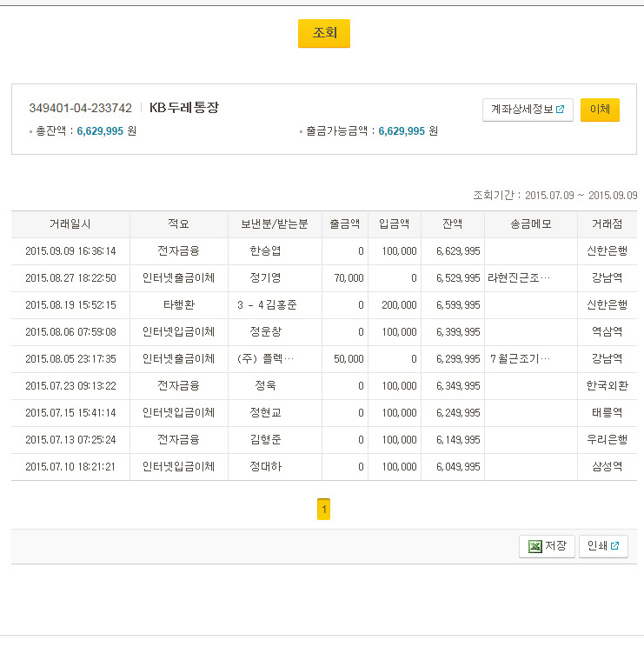Click the yellow 조회 search button
Screen dimensions: 644x647
323,33
